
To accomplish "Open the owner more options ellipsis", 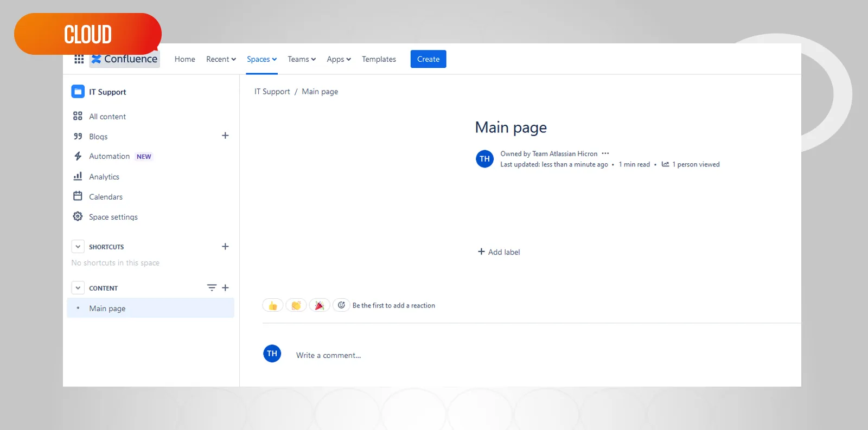I will (605, 153).
